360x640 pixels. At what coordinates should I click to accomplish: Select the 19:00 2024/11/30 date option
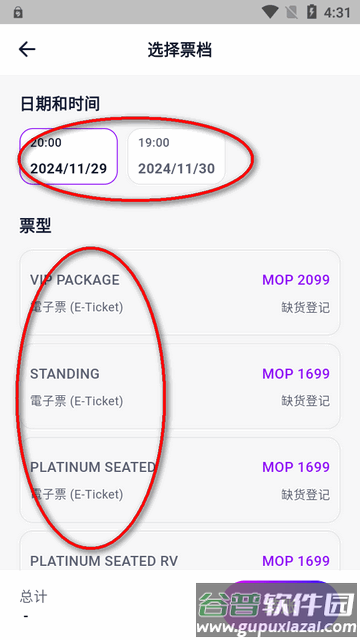tap(176, 156)
